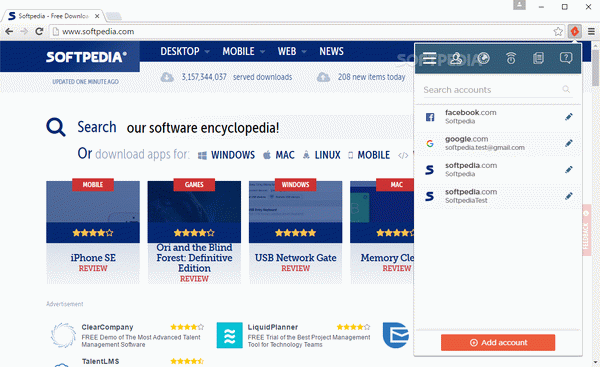
Task: Click the red Feedback side tab
Action: (x=586, y=230)
